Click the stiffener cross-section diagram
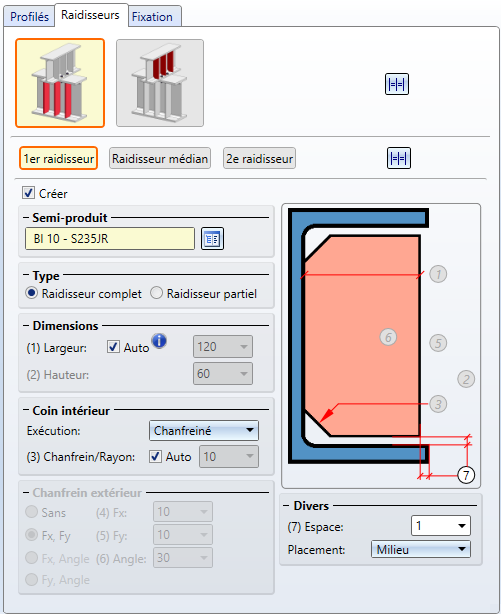501x614 pixels. tap(381, 346)
